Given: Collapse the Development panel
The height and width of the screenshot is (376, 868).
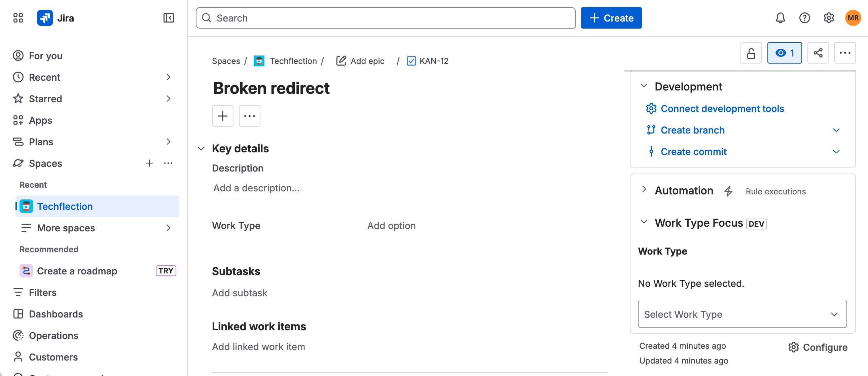Looking at the screenshot, I should pyautogui.click(x=644, y=86).
